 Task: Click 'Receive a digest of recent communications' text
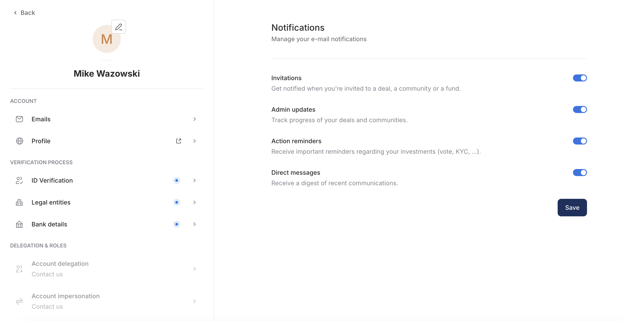(334, 183)
